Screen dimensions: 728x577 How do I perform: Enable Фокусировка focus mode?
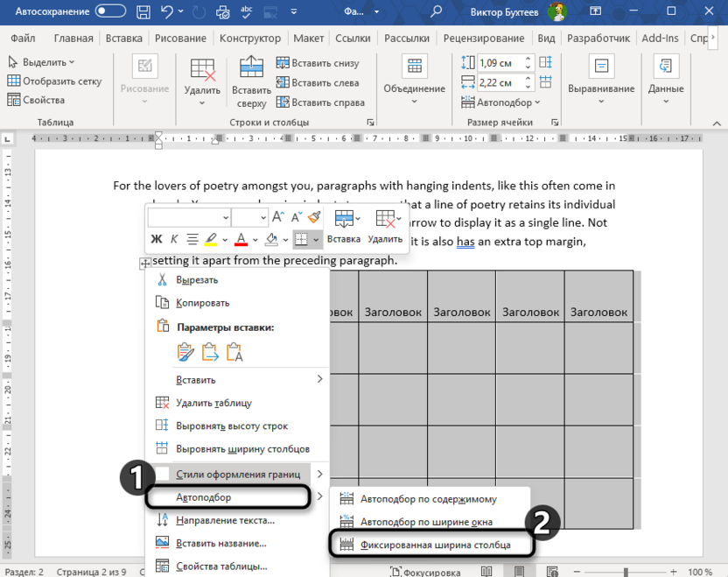[x=425, y=572]
